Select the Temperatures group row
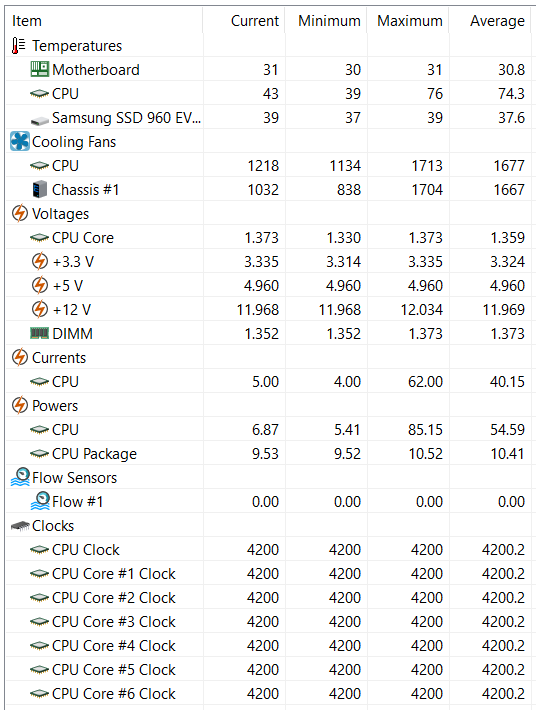This screenshot has height=710, width=536. [x=268, y=46]
